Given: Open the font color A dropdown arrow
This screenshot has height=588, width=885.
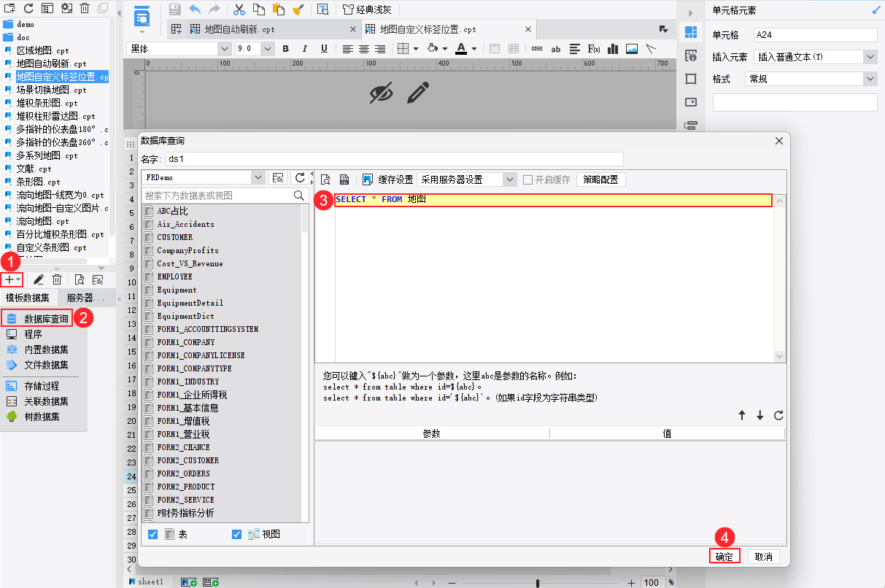Looking at the screenshot, I should [474, 49].
